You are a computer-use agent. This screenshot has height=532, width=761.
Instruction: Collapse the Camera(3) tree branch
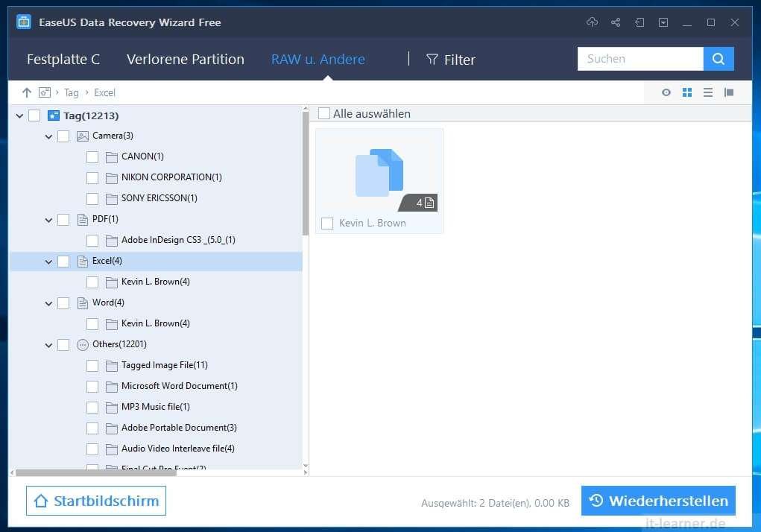48,136
